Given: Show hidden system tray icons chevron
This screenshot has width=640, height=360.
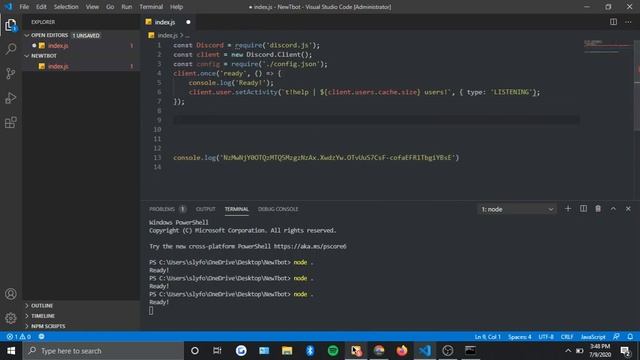Looking at the screenshot, I should tap(568, 351).
